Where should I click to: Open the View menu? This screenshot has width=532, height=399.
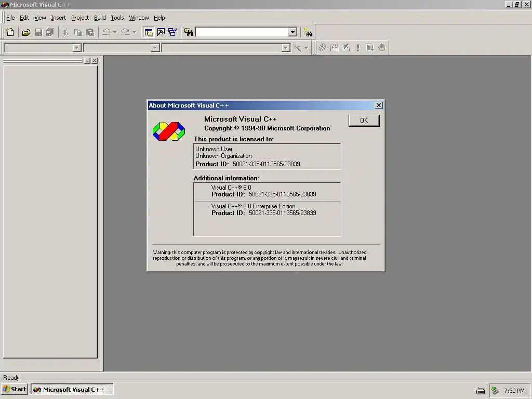[x=40, y=18]
